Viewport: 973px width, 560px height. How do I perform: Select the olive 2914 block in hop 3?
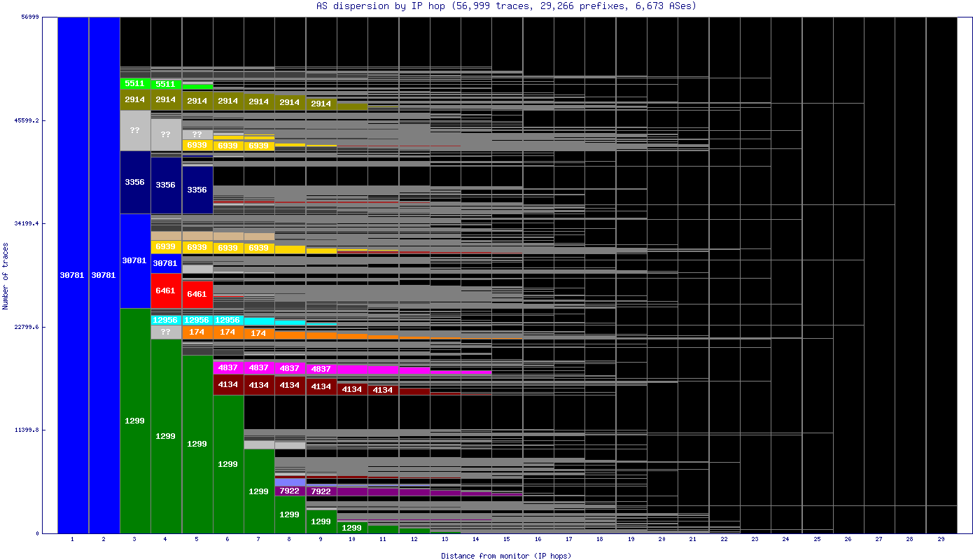point(135,99)
